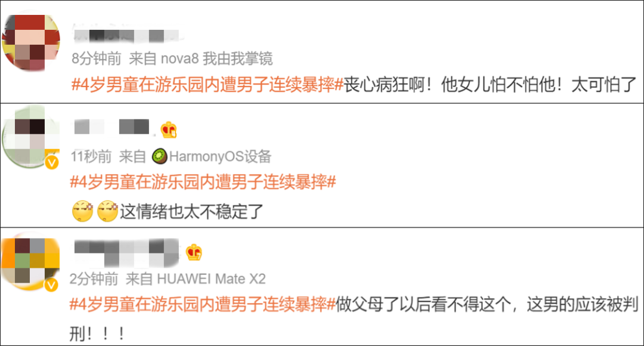Viewport: 644px width, 346px height.
Task: Click the crown membership badge in second post
Action: [168, 130]
